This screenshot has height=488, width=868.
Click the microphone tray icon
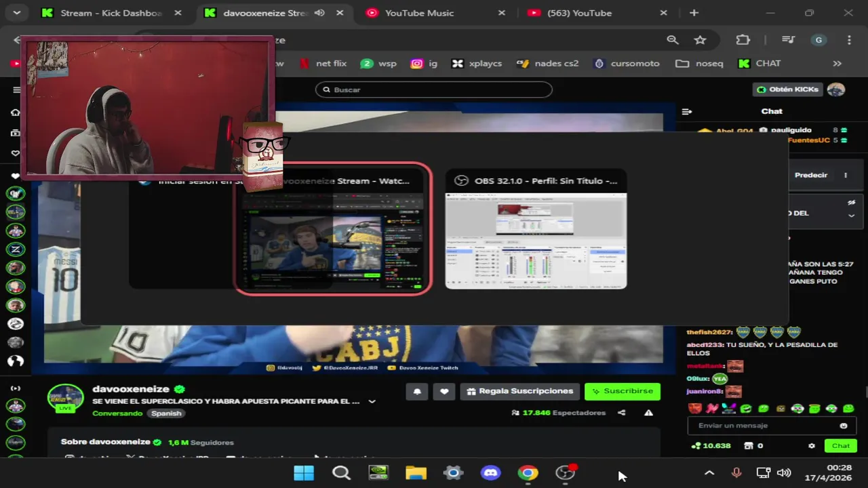[x=736, y=473]
